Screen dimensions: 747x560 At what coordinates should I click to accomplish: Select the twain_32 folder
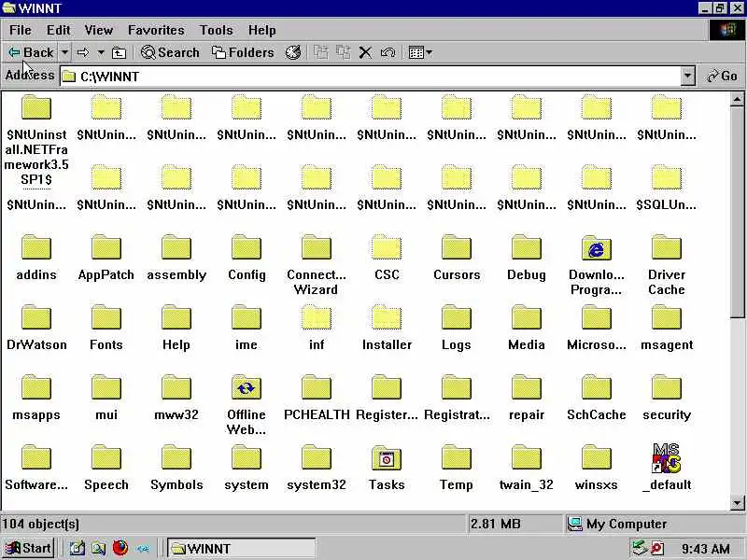(x=527, y=468)
